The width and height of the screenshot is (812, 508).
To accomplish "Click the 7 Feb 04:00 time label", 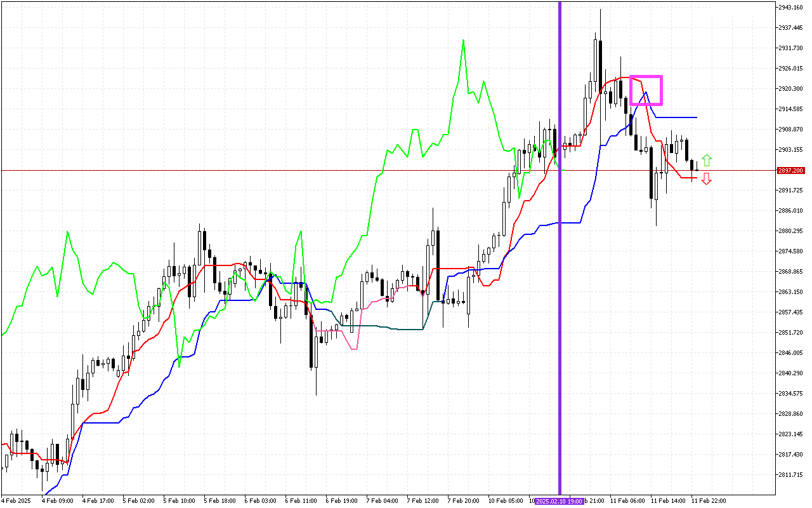I will point(383,501).
